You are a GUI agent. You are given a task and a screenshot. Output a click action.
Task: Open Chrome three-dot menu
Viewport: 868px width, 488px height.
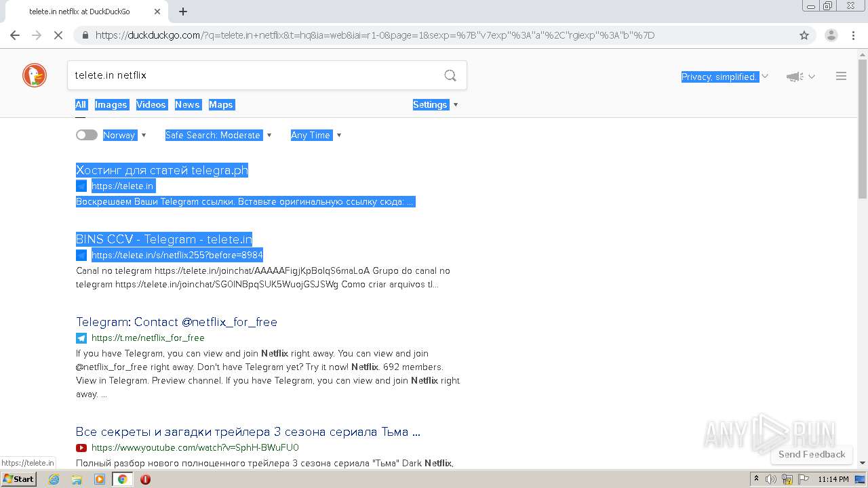853,35
